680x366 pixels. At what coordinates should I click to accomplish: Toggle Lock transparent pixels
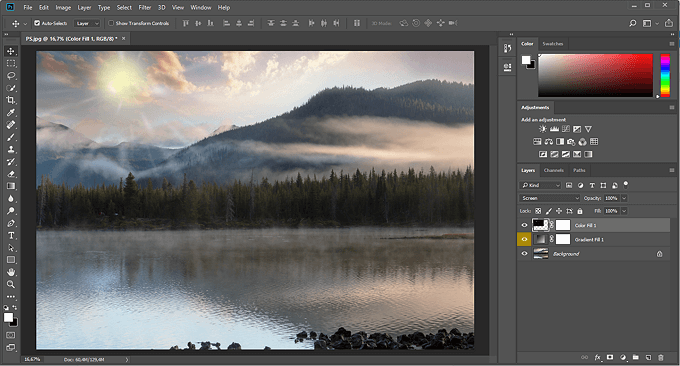(538, 211)
